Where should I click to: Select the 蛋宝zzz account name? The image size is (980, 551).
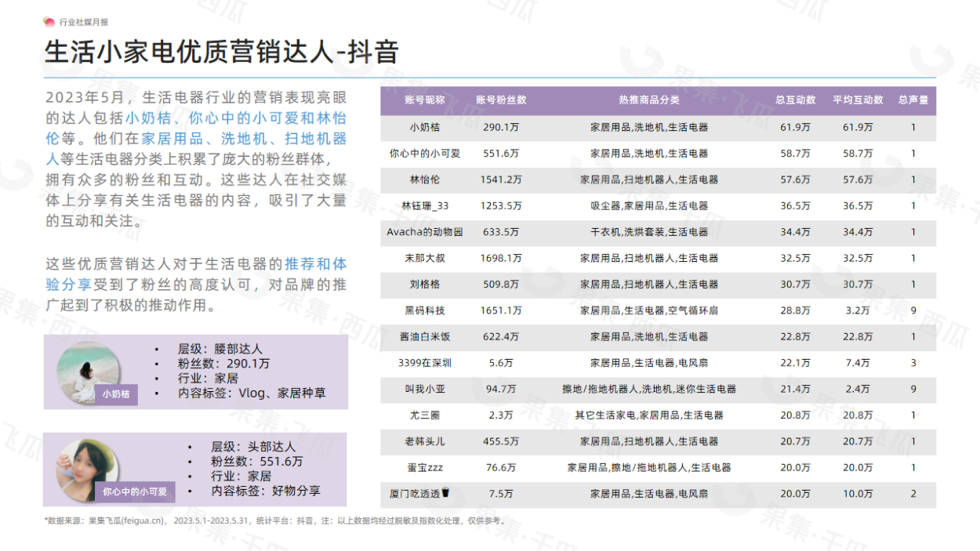(x=424, y=468)
